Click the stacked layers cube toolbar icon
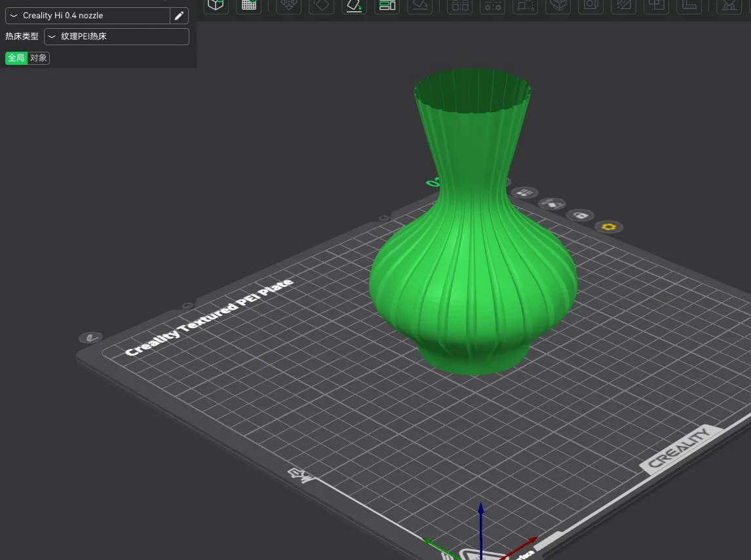Screen dimensions: 751x560 558,5
